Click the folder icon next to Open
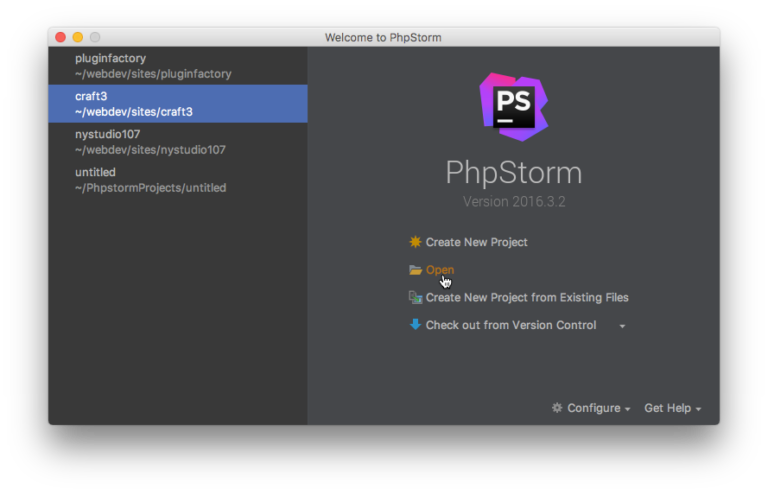 415,270
